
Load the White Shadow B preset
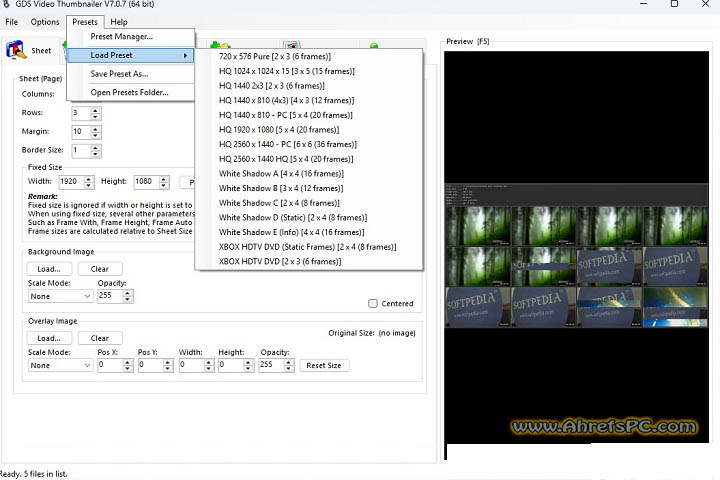[309, 188]
